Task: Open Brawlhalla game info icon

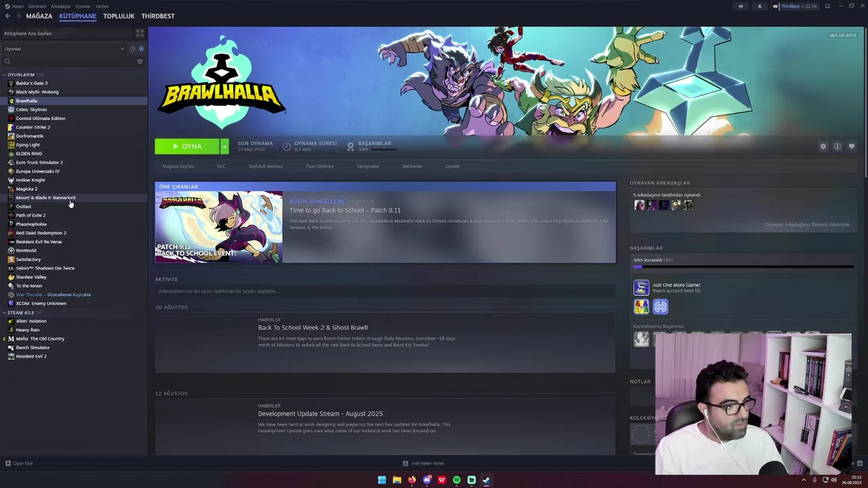Action: pyautogui.click(x=837, y=146)
